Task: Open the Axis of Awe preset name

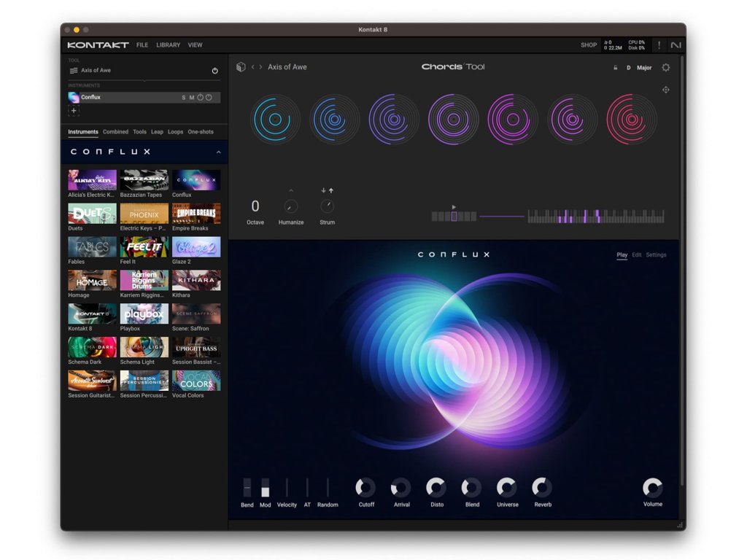Action: point(287,67)
